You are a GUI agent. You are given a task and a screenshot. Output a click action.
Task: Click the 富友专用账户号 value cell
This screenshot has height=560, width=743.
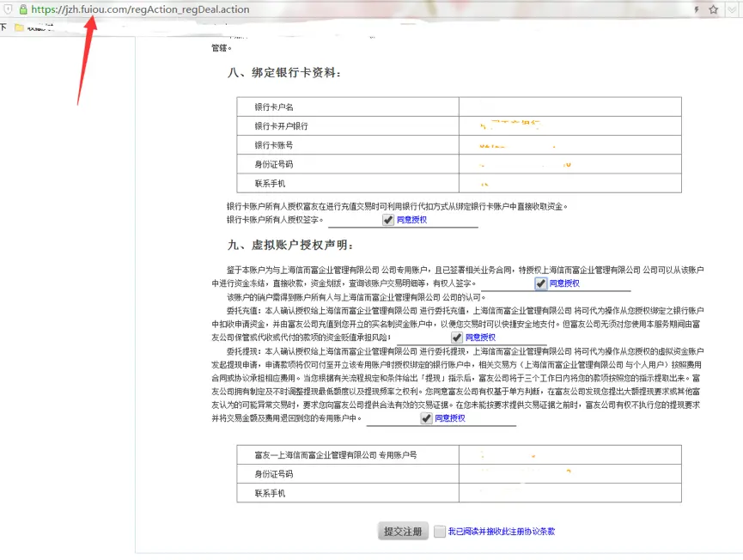coord(569,455)
